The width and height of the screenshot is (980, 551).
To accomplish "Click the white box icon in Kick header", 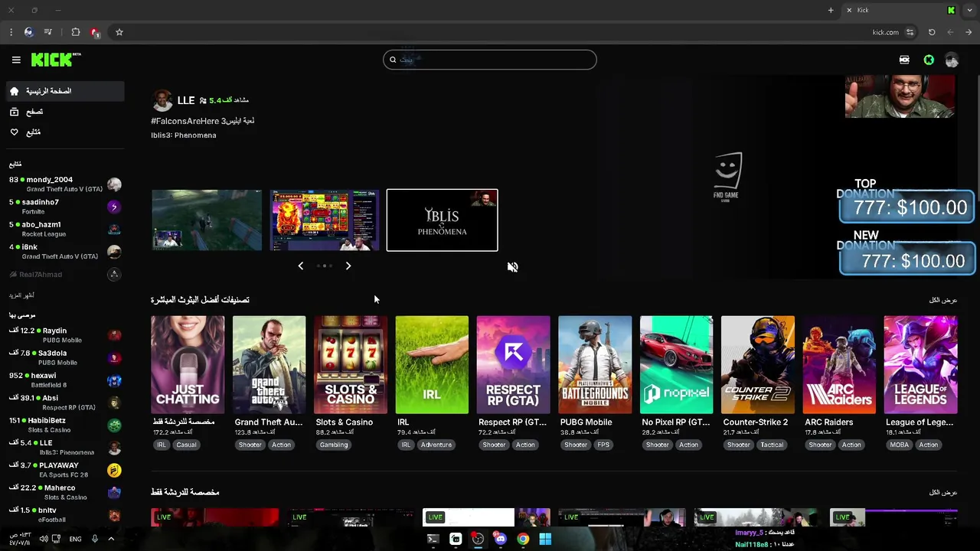I will pyautogui.click(x=904, y=60).
